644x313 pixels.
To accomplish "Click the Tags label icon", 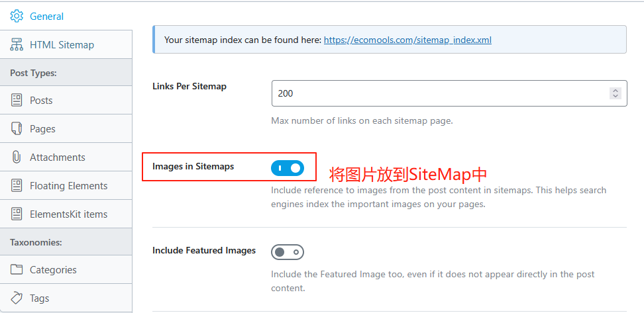I will (17, 298).
